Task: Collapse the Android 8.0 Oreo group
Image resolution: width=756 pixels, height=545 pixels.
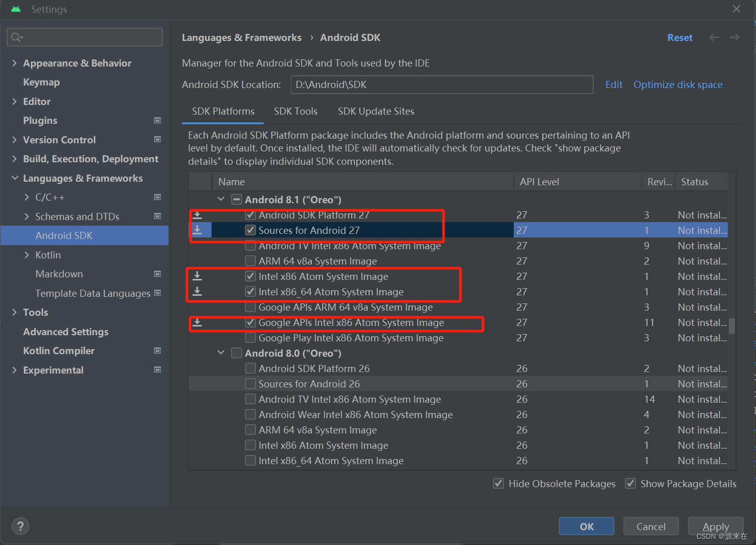Action: pyautogui.click(x=221, y=353)
